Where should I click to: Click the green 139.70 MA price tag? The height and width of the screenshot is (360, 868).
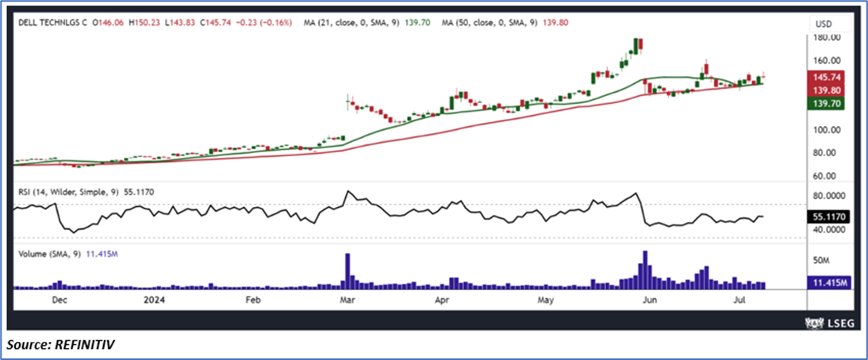pos(825,103)
